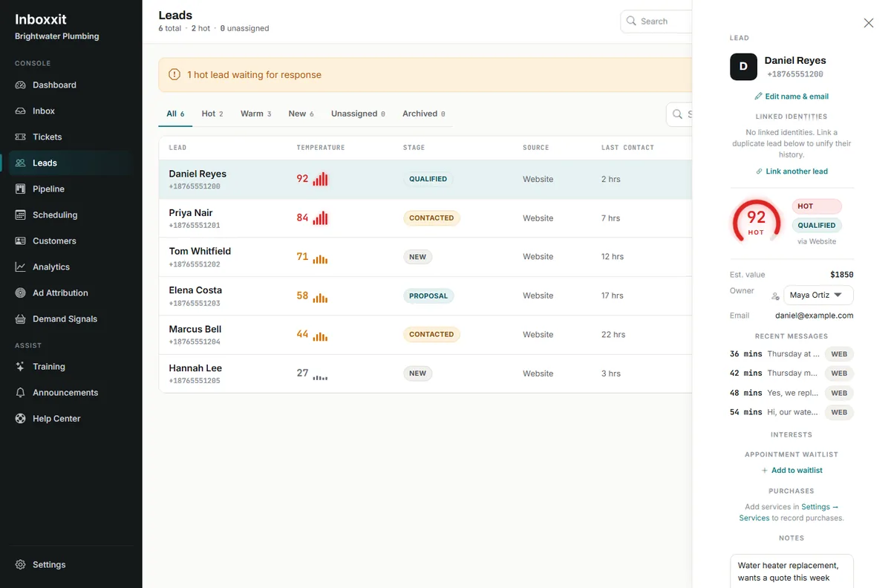The height and width of the screenshot is (588, 891).
Task: Click the Temperature column header
Action: click(321, 148)
